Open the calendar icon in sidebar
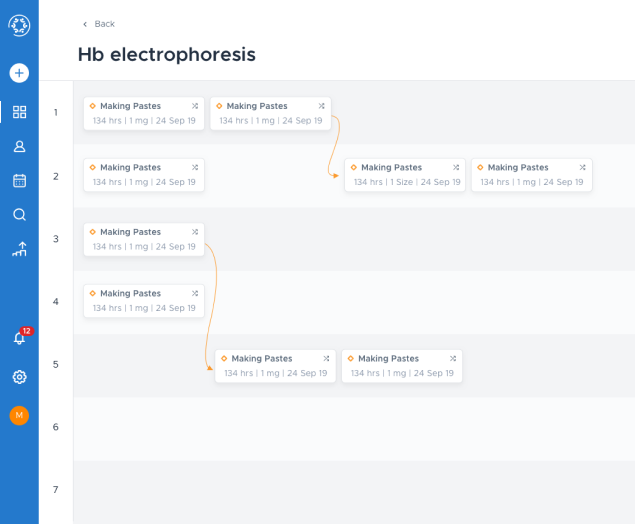This screenshot has height=525, width=635. [19, 181]
